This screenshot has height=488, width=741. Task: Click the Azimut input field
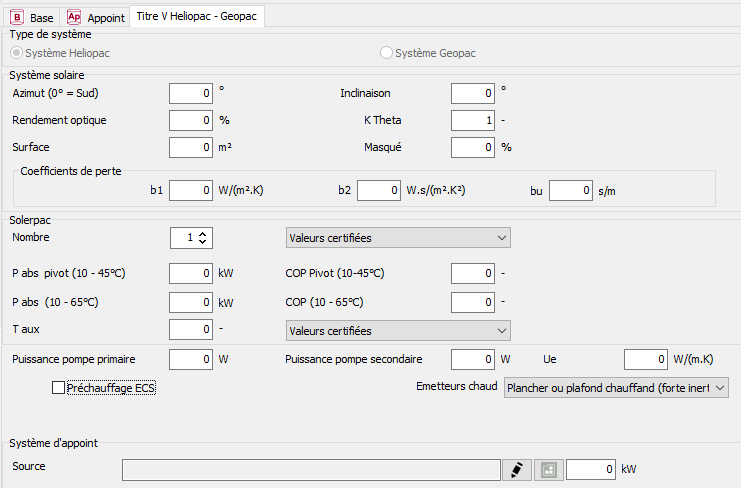[191, 93]
